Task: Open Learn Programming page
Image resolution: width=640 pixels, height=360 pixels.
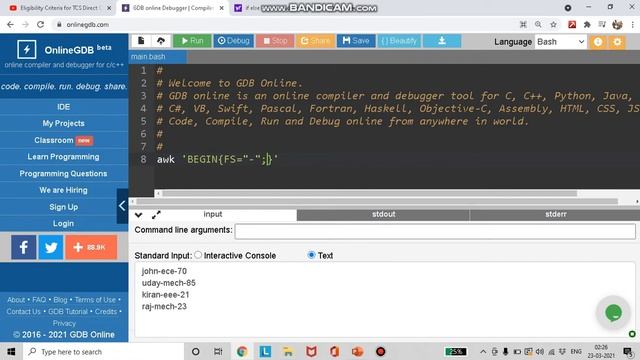Action: tap(64, 157)
